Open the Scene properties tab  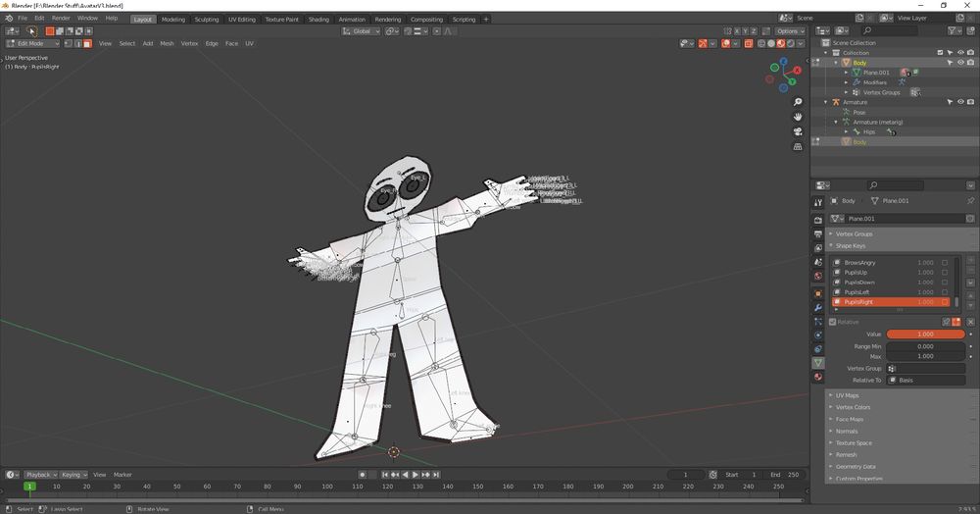pyautogui.click(x=818, y=262)
